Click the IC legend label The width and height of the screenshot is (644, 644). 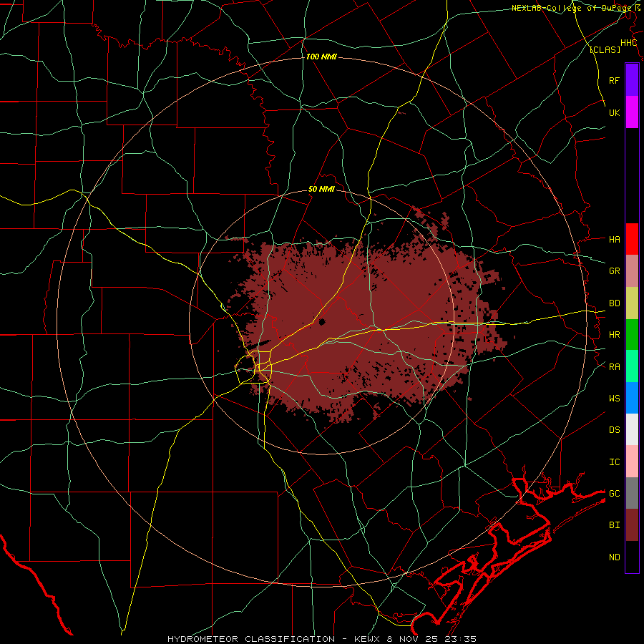614,462
